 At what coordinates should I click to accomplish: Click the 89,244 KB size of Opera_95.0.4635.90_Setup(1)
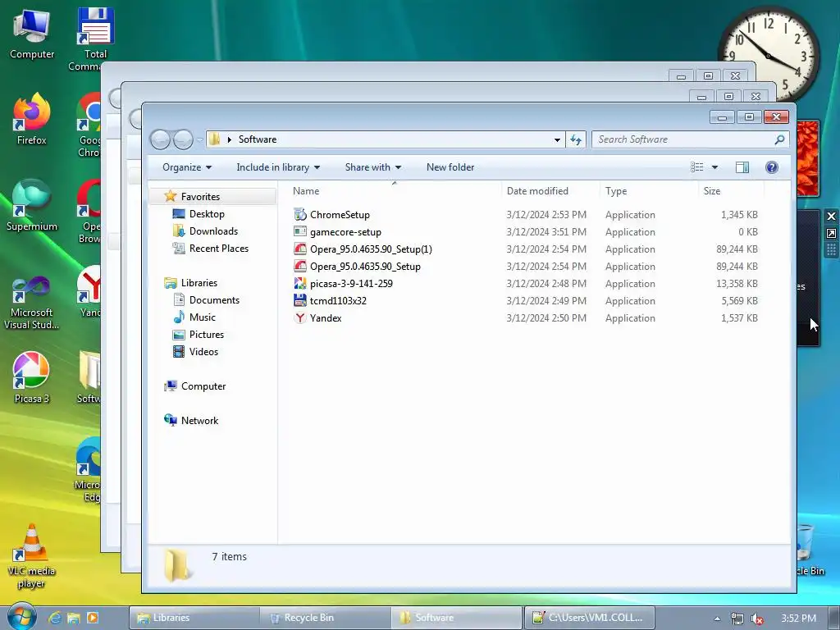[737, 249]
